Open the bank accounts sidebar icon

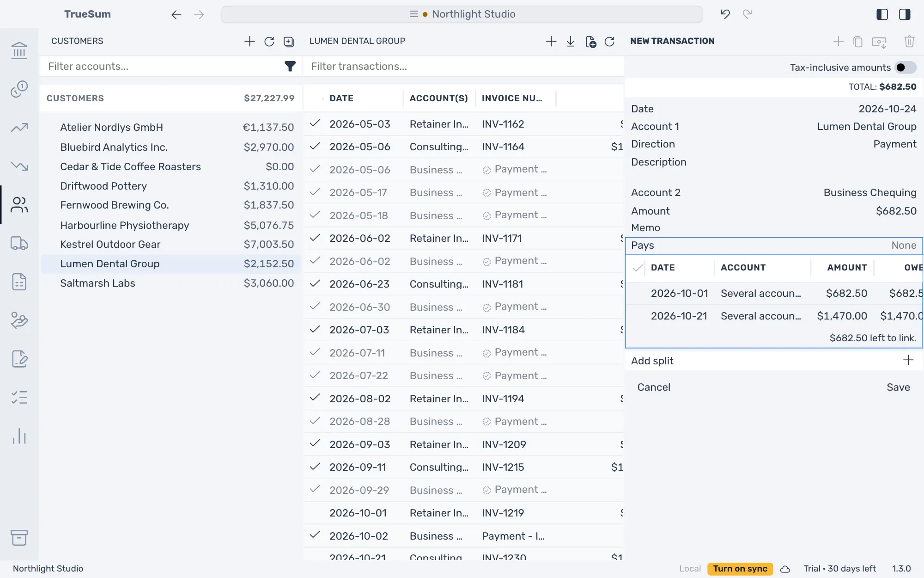[19, 50]
